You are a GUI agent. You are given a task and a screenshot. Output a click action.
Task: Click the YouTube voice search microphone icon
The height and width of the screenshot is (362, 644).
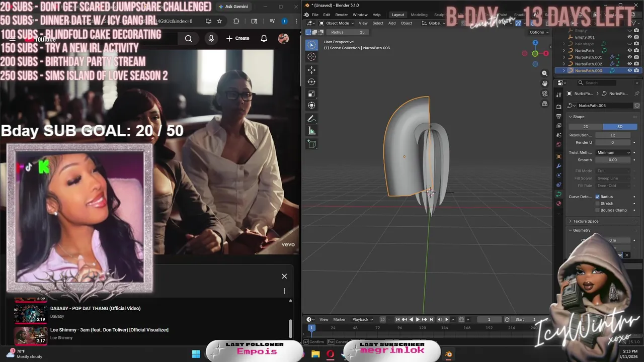point(211,38)
